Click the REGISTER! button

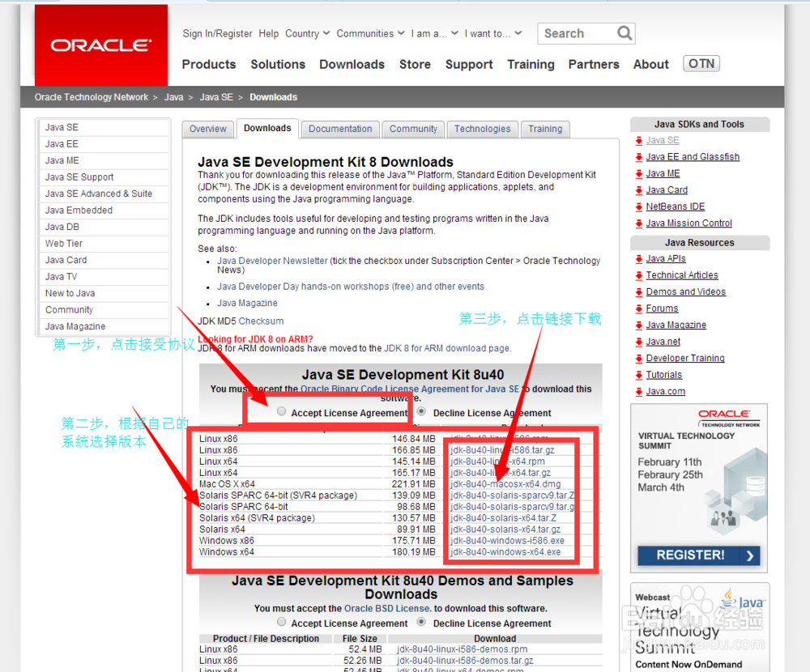[x=698, y=555]
